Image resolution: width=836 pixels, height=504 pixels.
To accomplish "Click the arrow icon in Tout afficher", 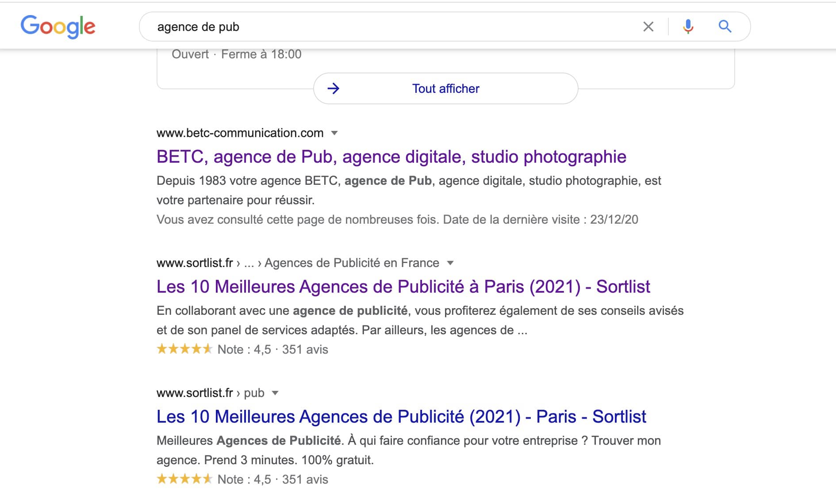I will point(333,88).
